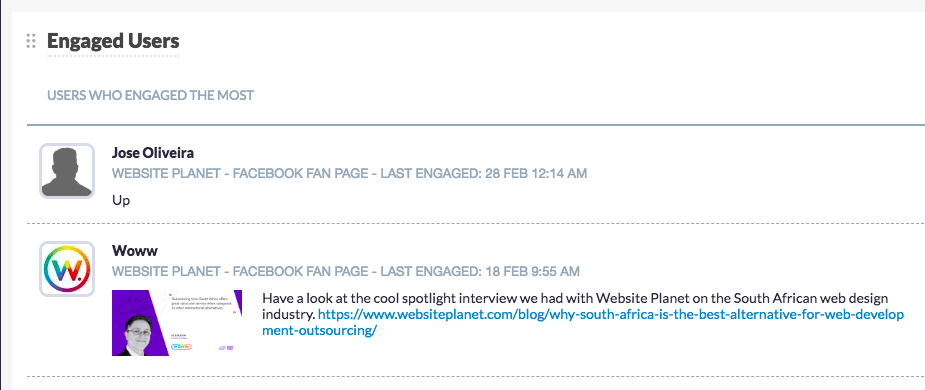Click Jose Oliveira's placeholder avatar
The width and height of the screenshot is (925, 390).
pyautogui.click(x=67, y=171)
